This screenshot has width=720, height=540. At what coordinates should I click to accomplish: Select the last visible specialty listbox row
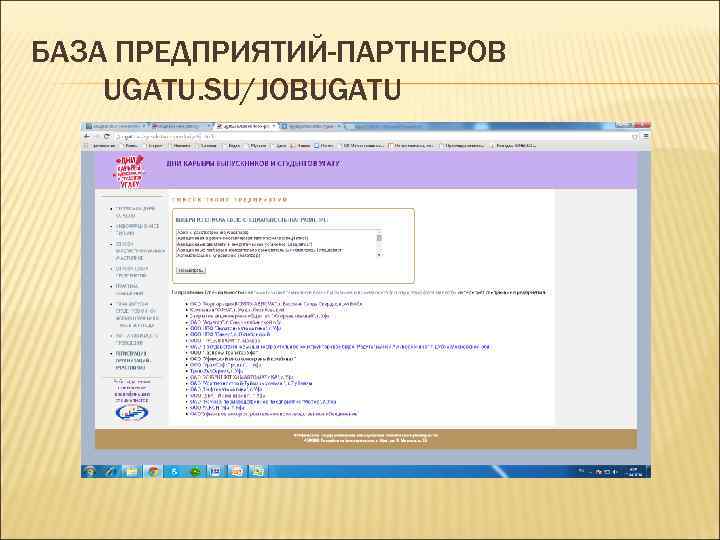pyautogui.click(x=276, y=255)
